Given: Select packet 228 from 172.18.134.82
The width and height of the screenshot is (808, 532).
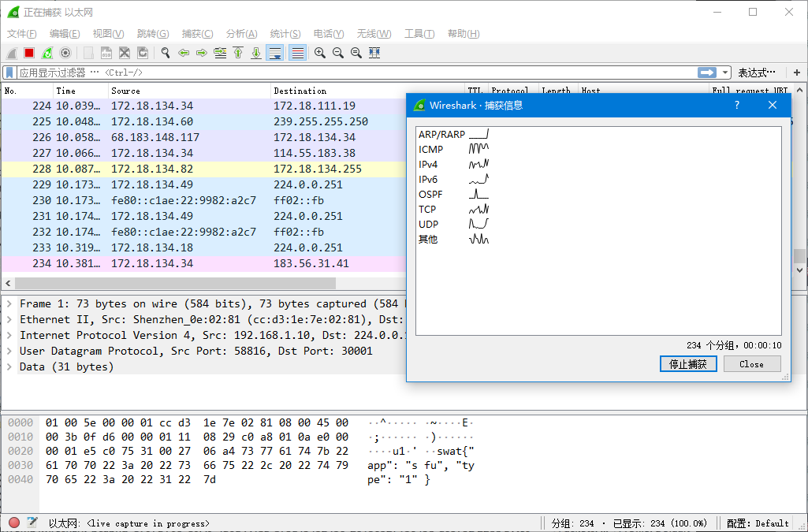Looking at the screenshot, I should [x=204, y=169].
